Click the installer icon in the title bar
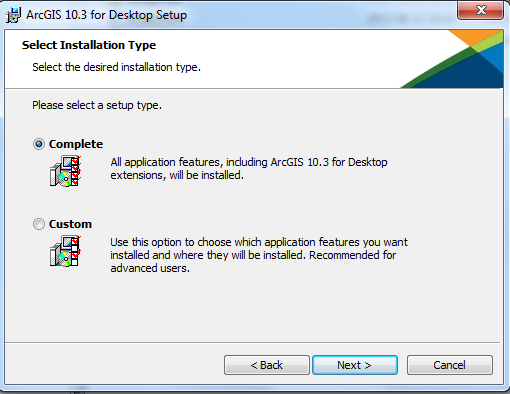Viewport: 510px width, 394px height. pyautogui.click(x=13, y=15)
